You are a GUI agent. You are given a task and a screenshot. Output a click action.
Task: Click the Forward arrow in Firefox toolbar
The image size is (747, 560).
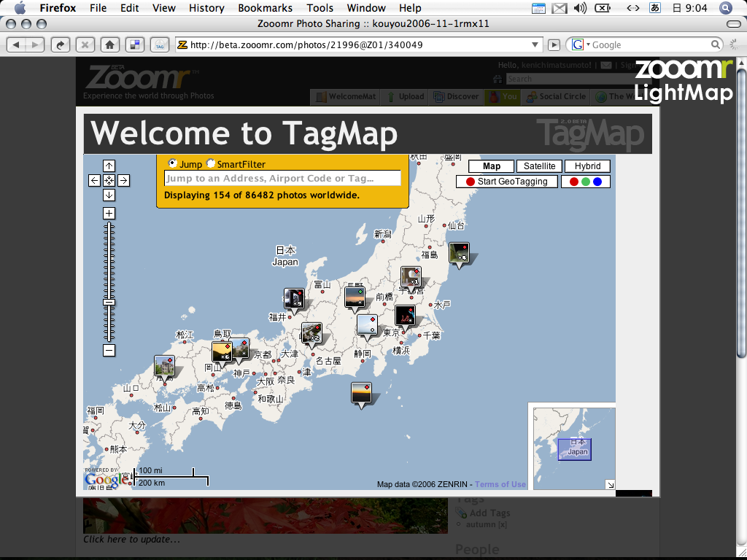tap(35, 44)
